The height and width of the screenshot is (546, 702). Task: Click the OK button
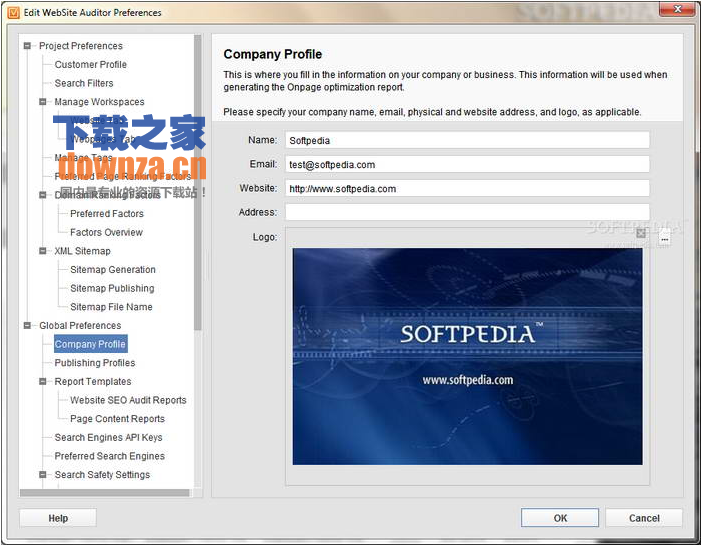point(560,518)
